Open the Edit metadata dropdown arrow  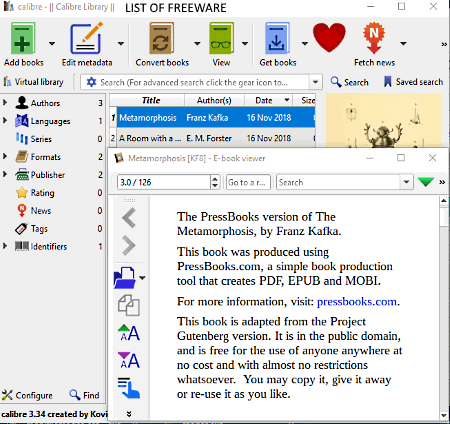pos(121,43)
